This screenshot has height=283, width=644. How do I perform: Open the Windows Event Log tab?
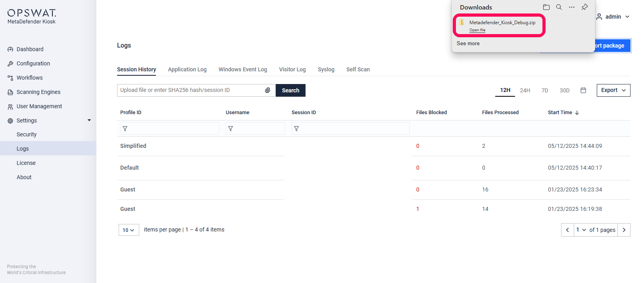[x=243, y=69]
